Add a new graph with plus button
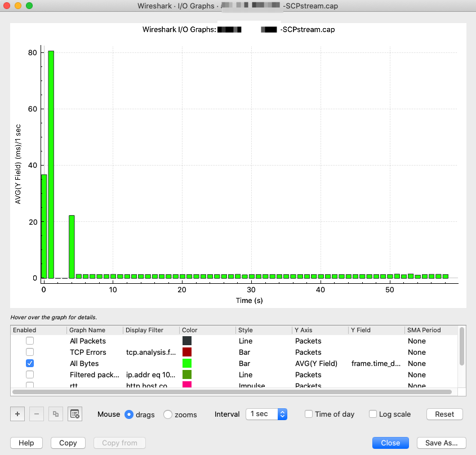Screen dimensions: 476x455 point(17,414)
